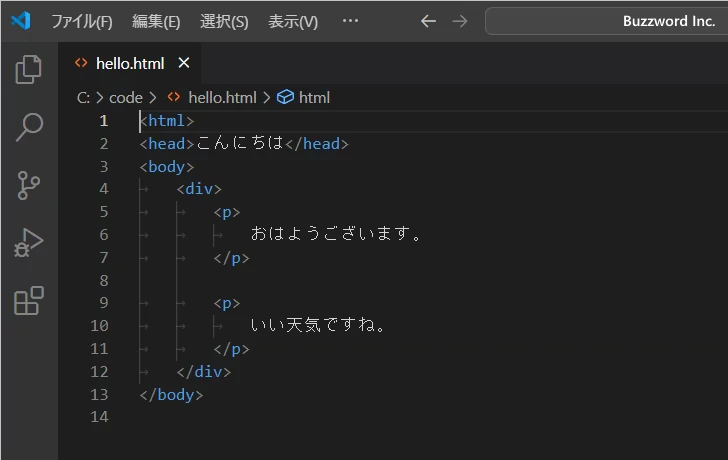This screenshot has height=460, width=728.
Task: Click the HTML file icon in breadcrumb
Action: [x=174, y=97]
